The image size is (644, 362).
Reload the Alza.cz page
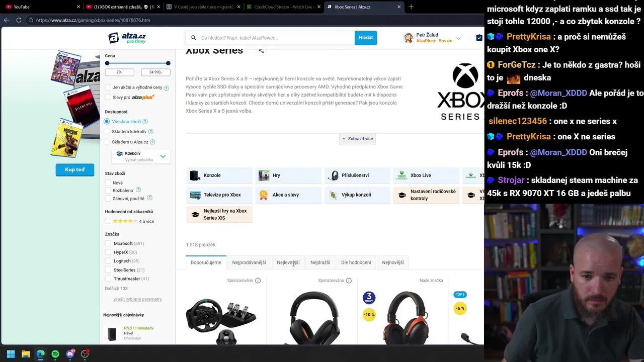[x=19, y=20]
